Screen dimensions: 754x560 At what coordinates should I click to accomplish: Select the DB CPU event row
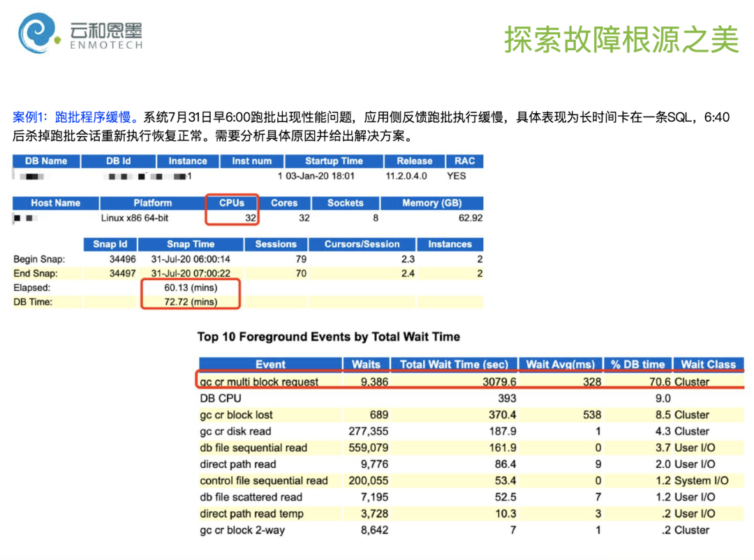click(x=471, y=398)
